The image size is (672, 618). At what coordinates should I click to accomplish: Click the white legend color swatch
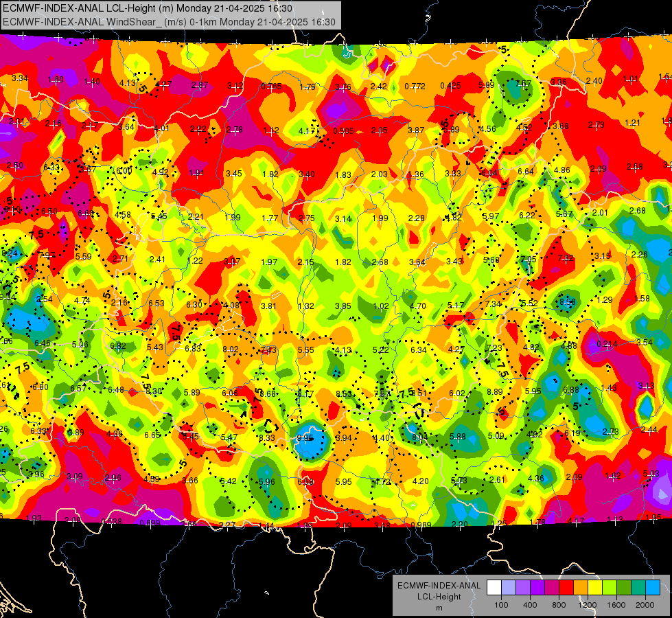click(494, 587)
